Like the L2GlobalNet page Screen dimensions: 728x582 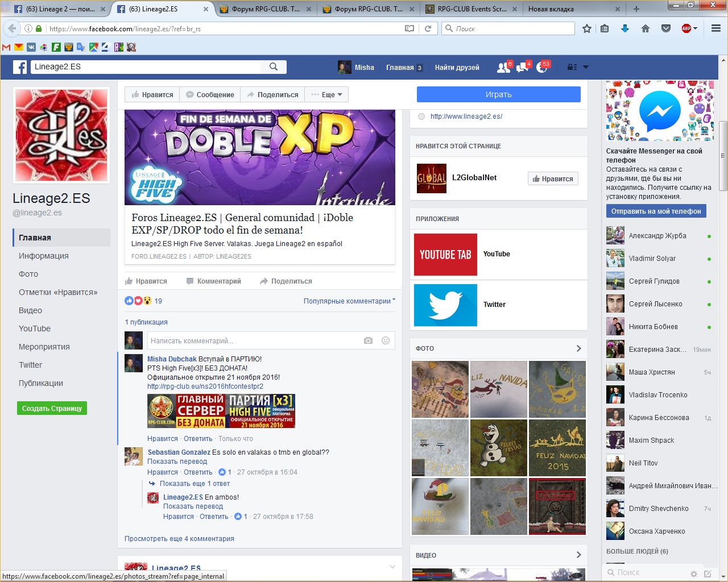click(552, 178)
